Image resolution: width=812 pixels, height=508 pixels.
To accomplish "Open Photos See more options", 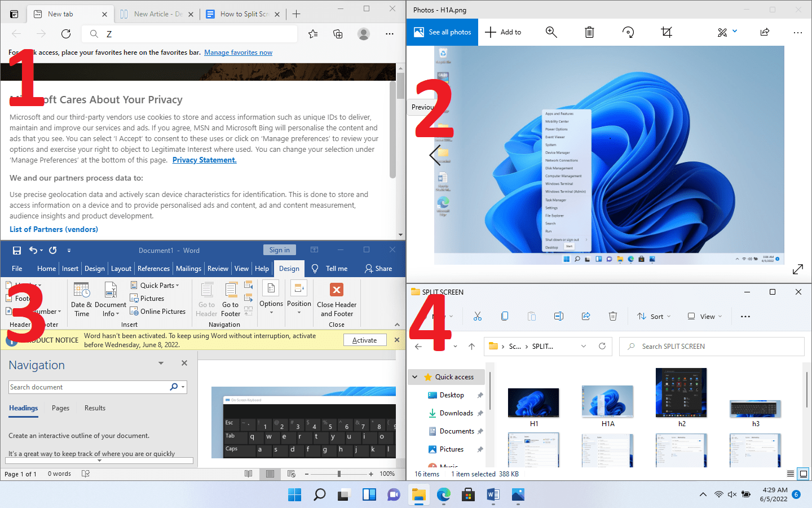I will coord(797,32).
